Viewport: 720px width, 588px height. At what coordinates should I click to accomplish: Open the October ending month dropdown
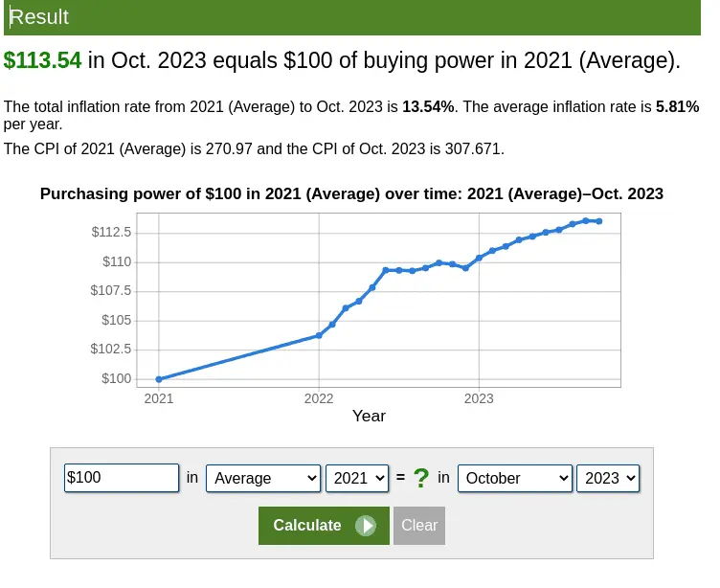(x=515, y=478)
